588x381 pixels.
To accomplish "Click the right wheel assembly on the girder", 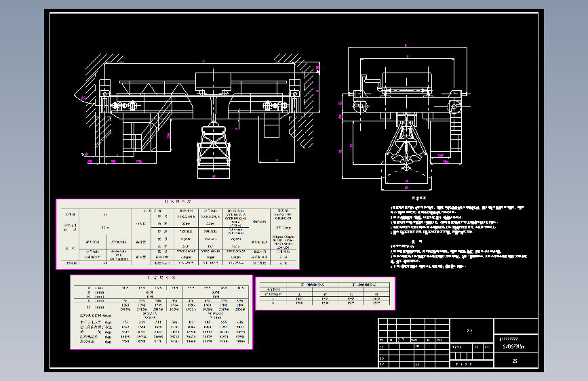I will (273, 106).
